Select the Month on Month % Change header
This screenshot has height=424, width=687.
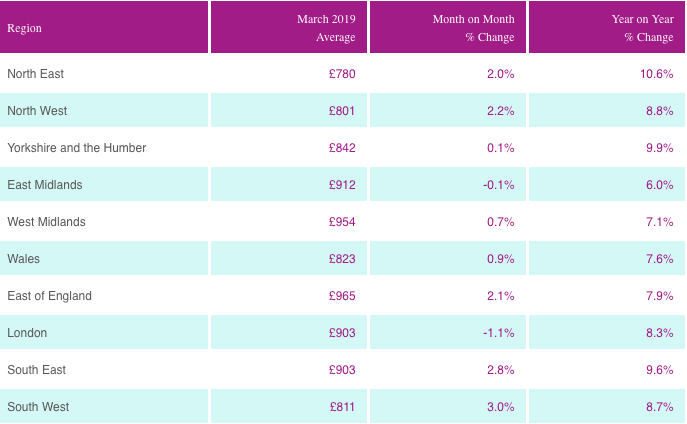473,28
